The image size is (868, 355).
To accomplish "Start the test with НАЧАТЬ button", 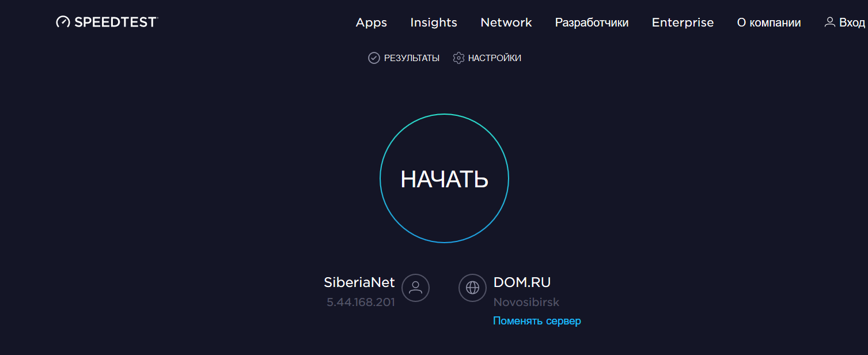I will point(444,179).
